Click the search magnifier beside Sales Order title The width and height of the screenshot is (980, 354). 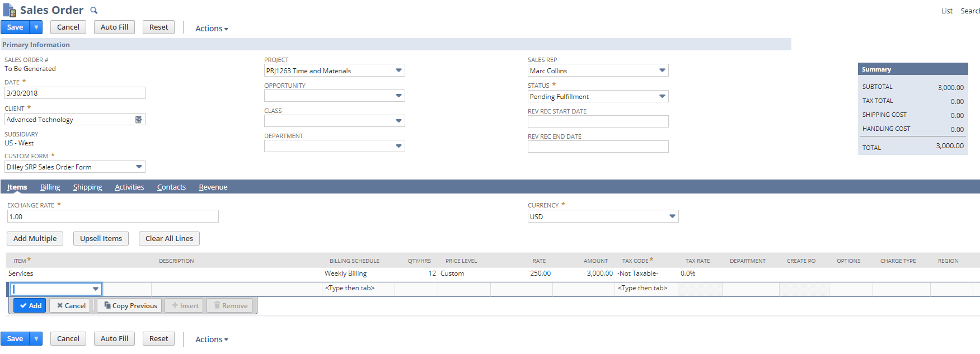[94, 10]
